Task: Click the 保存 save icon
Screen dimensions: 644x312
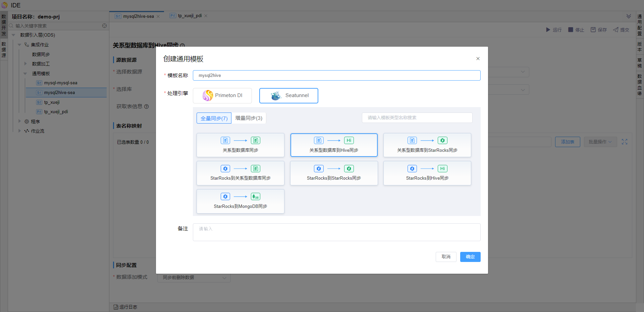Action: click(x=593, y=30)
